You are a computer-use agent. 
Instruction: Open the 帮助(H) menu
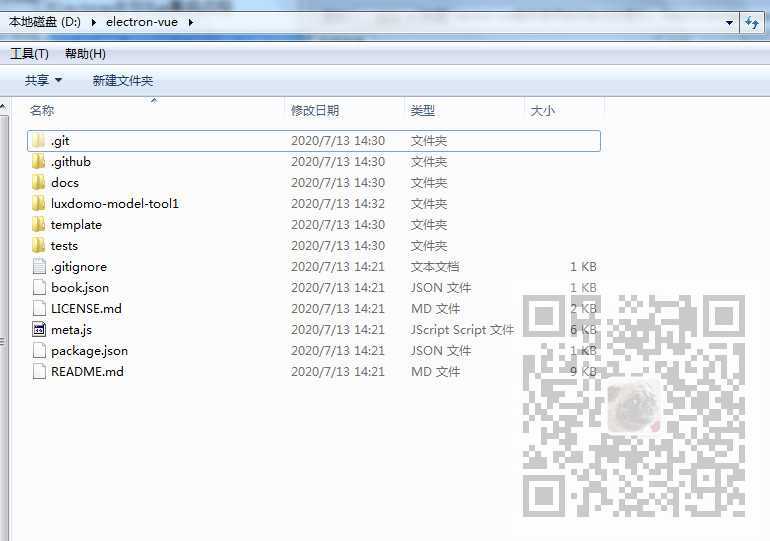pos(85,54)
